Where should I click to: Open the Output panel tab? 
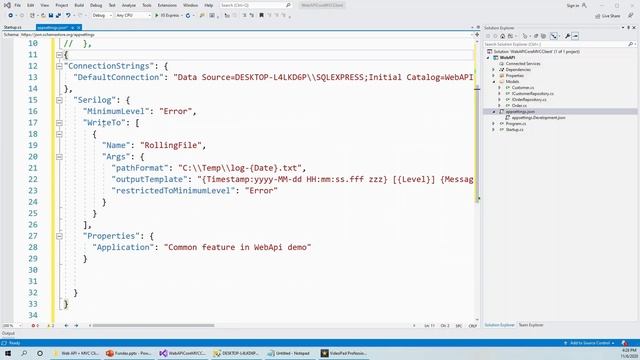(8, 333)
